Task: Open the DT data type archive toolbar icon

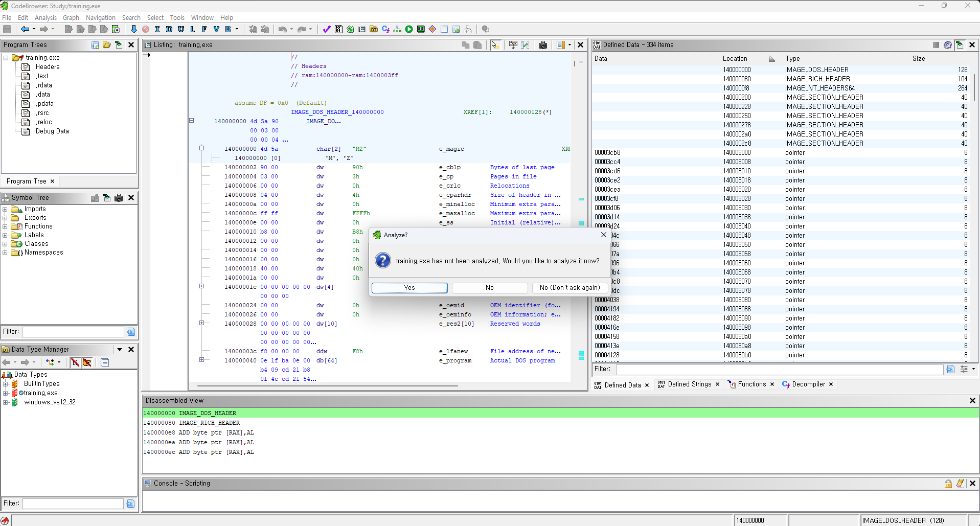Action: 373,29
